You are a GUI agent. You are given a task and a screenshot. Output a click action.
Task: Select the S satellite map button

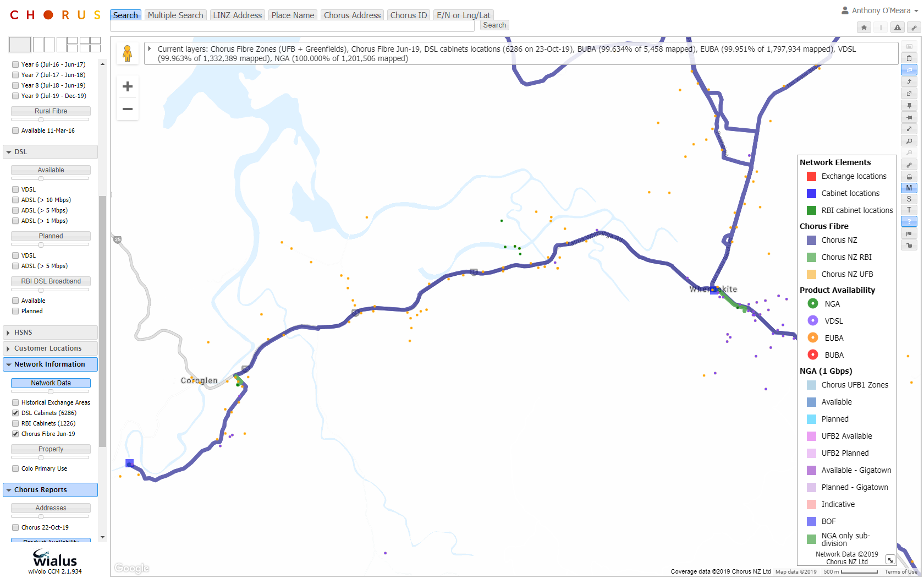909,199
